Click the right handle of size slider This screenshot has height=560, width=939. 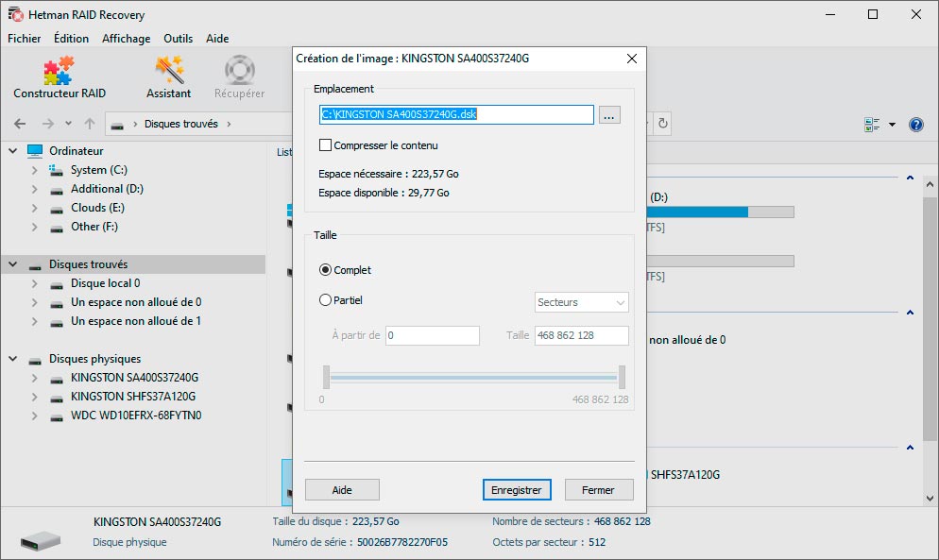pos(623,378)
